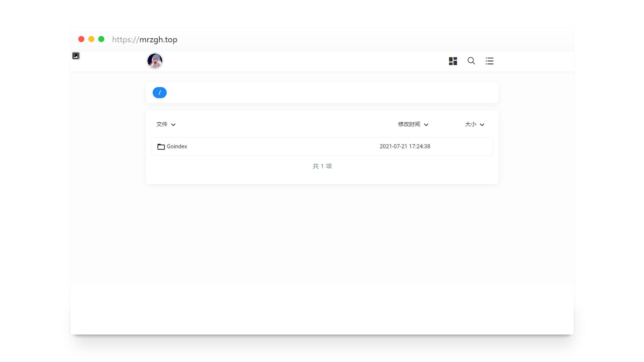Image resolution: width=644 pixels, height=362 pixels.
Task: Click the green maximize dot
Action: (101, 39)
